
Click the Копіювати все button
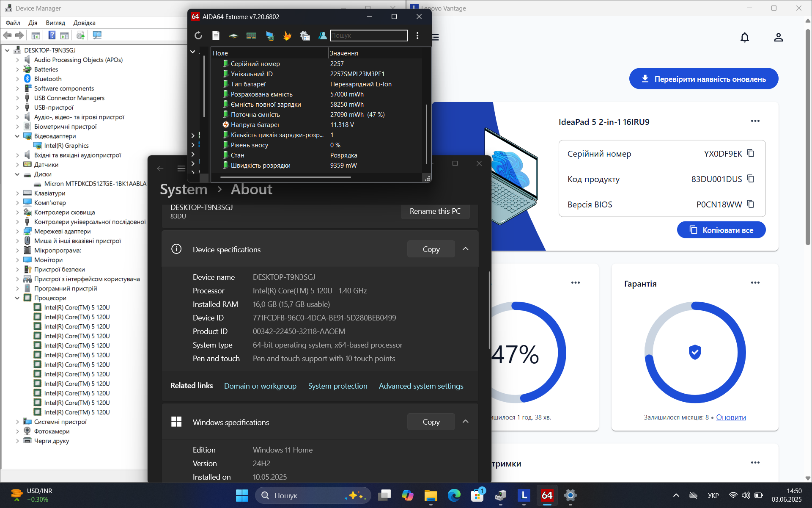(x=721, y=230)
